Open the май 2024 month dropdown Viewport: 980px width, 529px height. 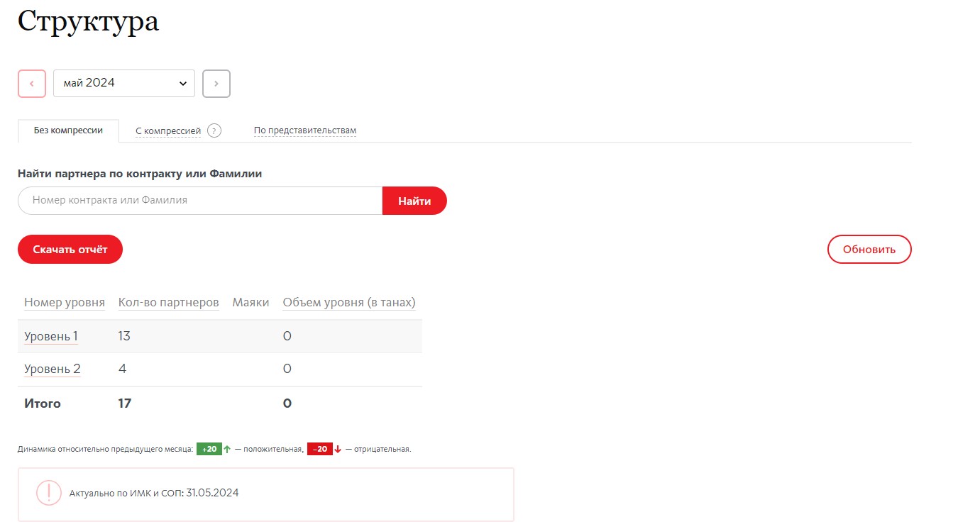click(124, 84)
